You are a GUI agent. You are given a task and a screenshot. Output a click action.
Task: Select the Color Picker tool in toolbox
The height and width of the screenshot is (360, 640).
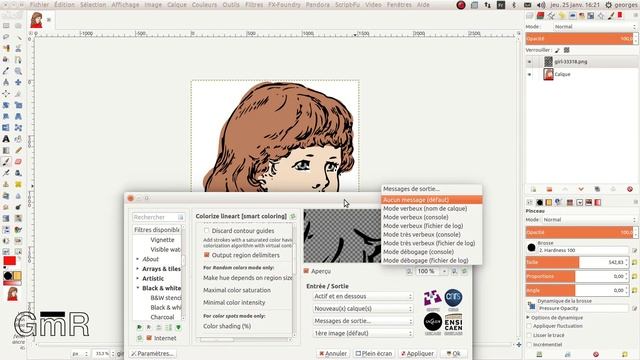click(6, 71)
